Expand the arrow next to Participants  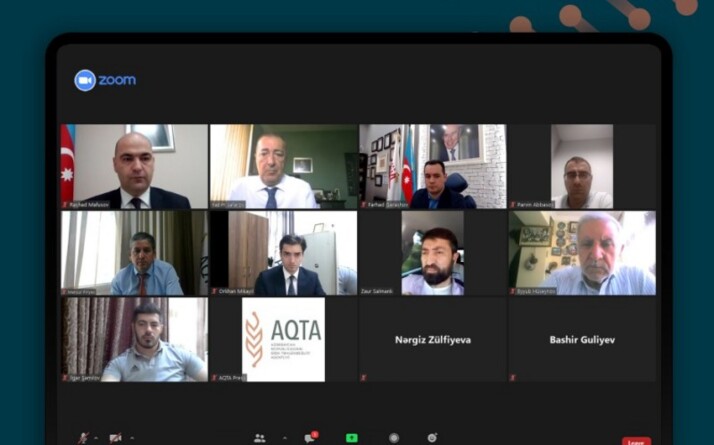point(285,438)
